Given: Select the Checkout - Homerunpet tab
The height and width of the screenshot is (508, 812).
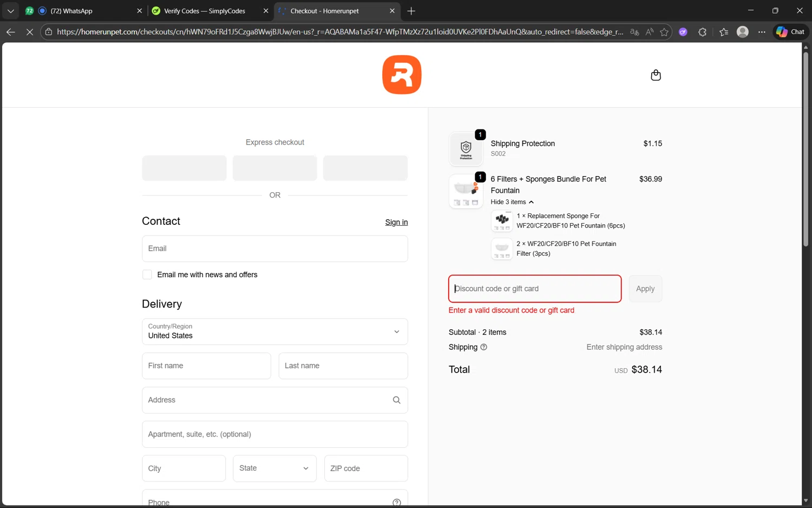Looking at the screenshot, I should 337,11.
